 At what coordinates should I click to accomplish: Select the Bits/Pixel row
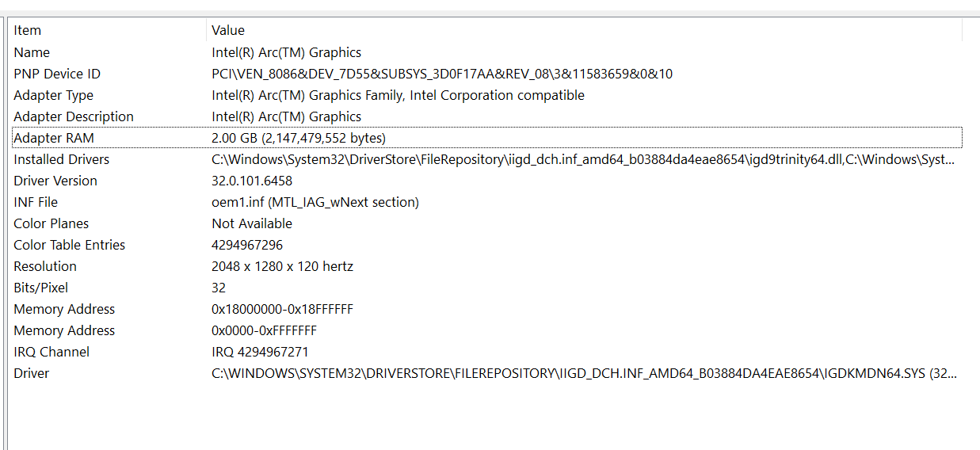click(x=41, y=288)
